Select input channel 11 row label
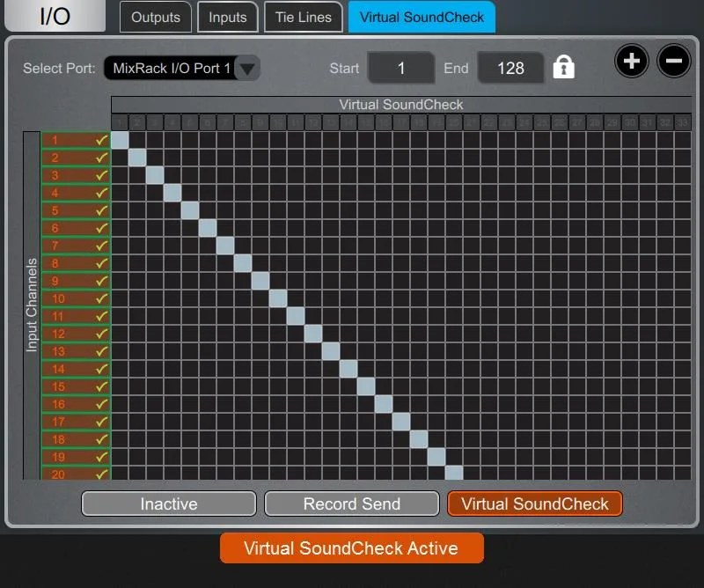The image size is (704, 588). point(76,316)
